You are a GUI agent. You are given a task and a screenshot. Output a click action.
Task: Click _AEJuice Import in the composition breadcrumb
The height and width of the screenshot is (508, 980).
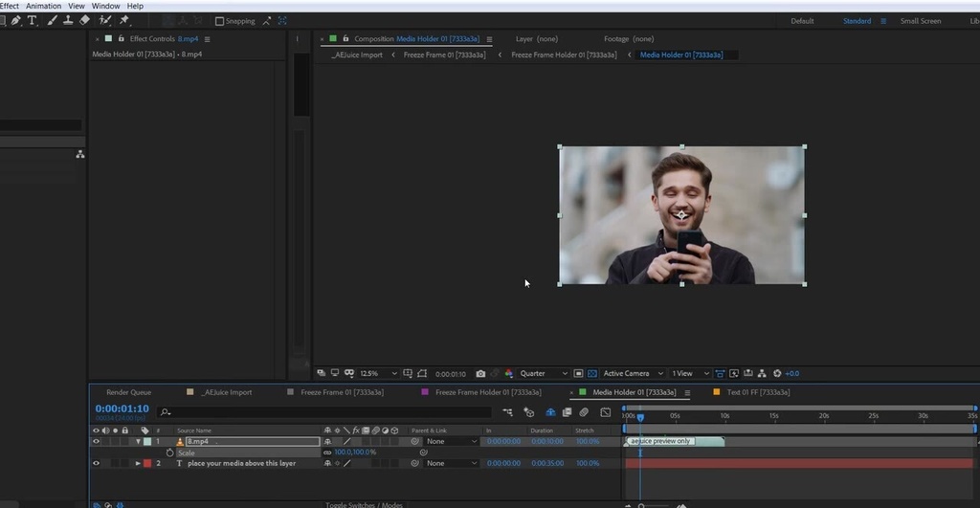click(357, 55)
